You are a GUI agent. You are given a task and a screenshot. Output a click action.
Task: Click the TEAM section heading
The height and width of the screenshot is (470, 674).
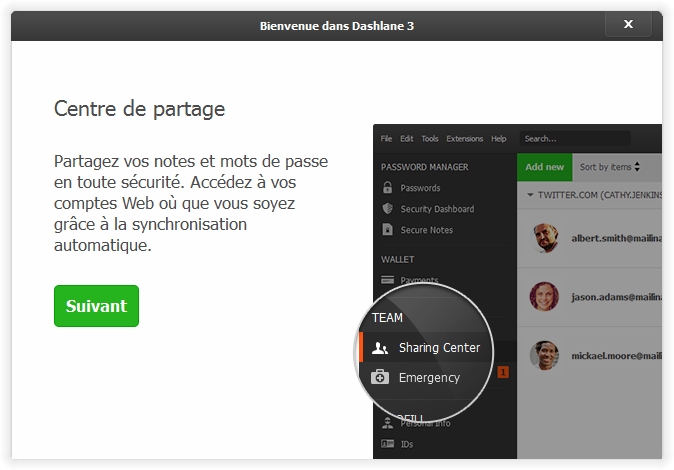pos(387,318)
